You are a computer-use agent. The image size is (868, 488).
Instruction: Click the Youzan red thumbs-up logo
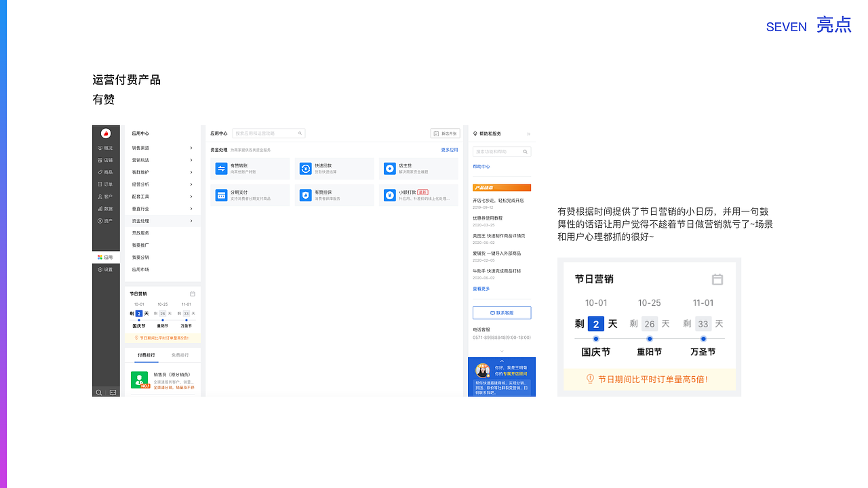click(106, 134)
